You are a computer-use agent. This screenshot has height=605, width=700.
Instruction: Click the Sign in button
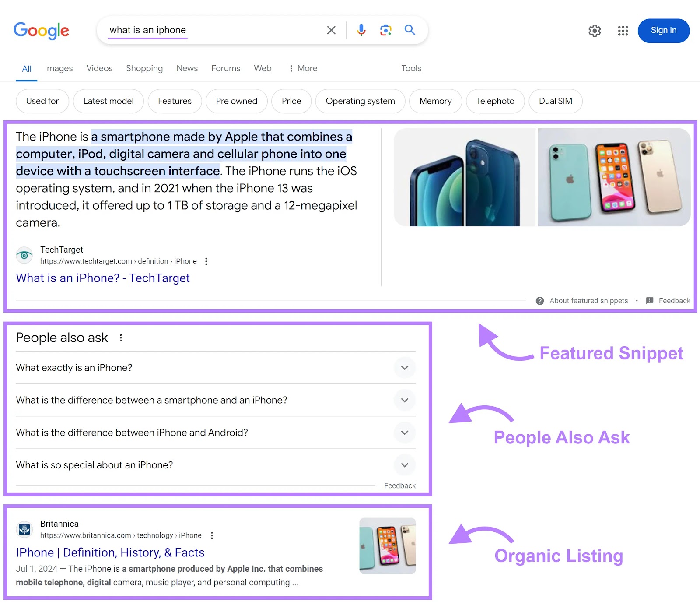(664, 30)
